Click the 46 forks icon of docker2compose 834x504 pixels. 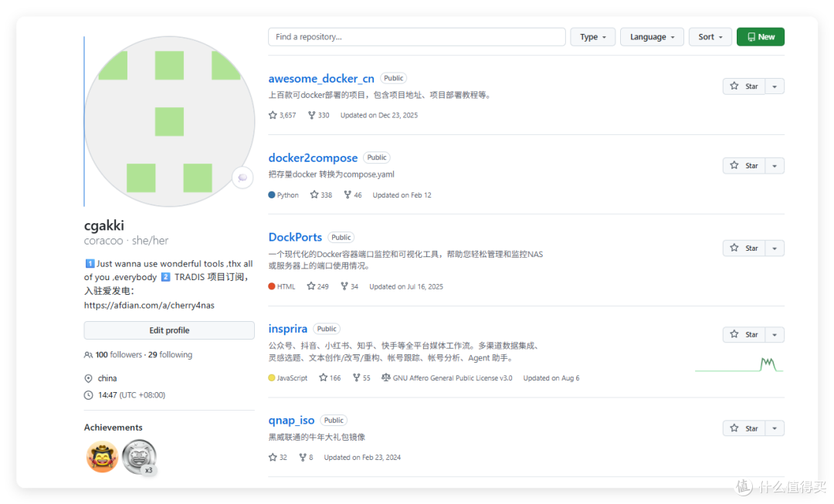[x=347, y=195]
